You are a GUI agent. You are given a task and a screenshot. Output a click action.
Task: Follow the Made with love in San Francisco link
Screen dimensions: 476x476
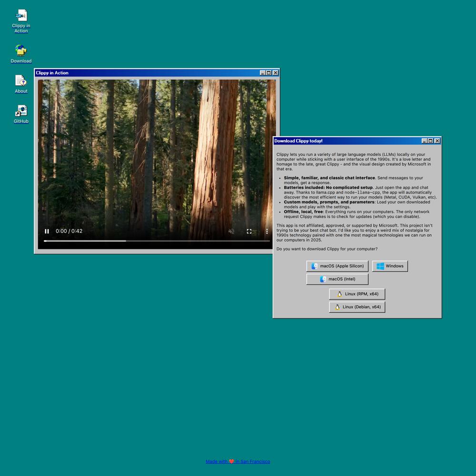tap(238, 461)
